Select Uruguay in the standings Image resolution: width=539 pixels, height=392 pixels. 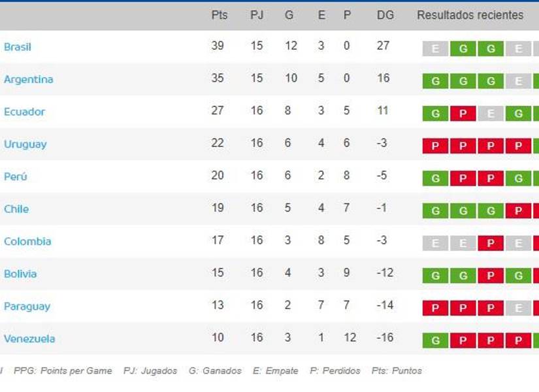[x=25, y=144]
